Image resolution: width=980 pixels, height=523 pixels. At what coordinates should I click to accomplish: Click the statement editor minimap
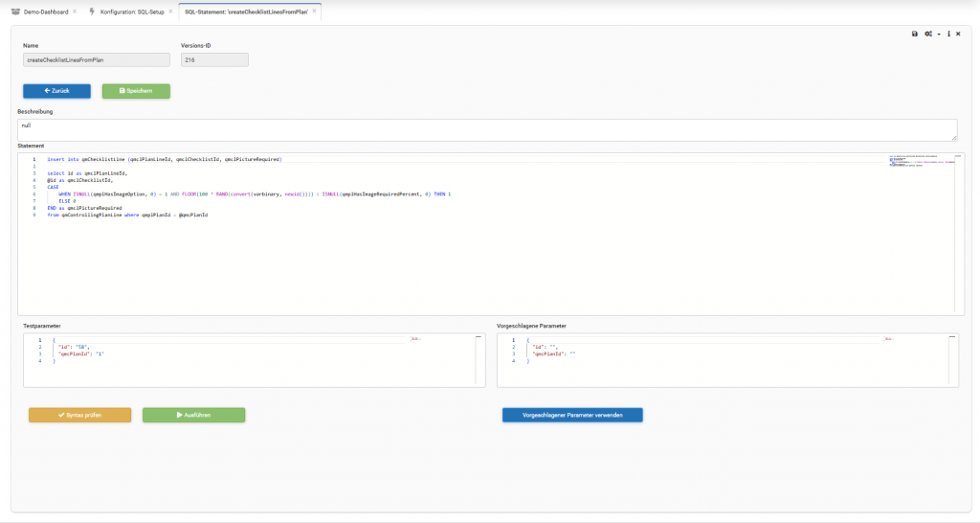tap(922, 161)
